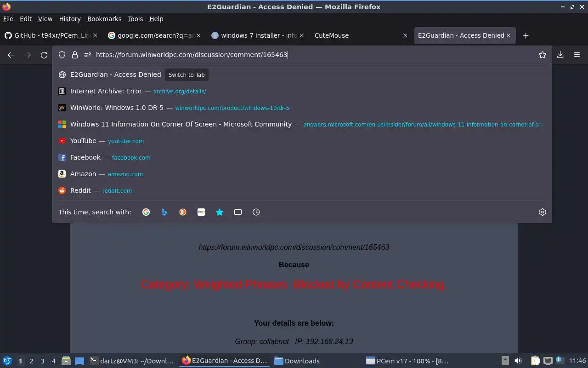
Task: Open a new tab with the plus button
Action: pos(526,35)
